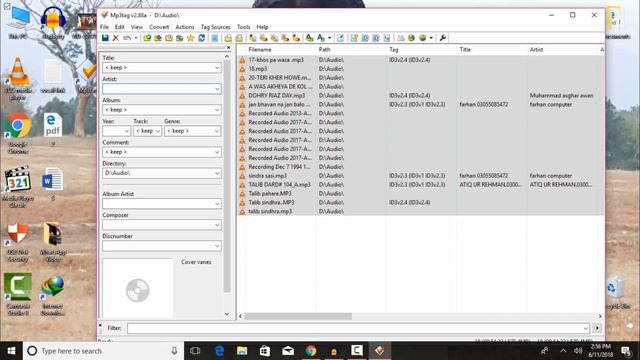Open the File menu
Viewport: 640px width, 360px height.
104,27
